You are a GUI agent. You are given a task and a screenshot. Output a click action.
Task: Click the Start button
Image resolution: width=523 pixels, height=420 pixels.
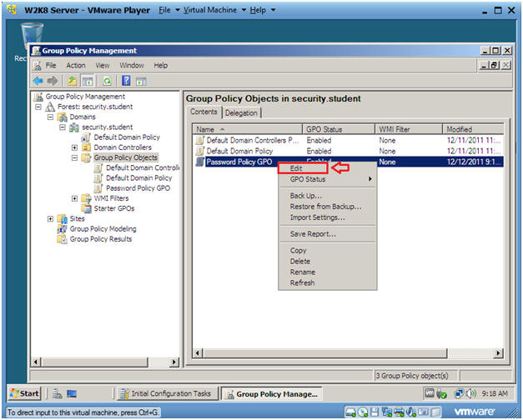24,393
